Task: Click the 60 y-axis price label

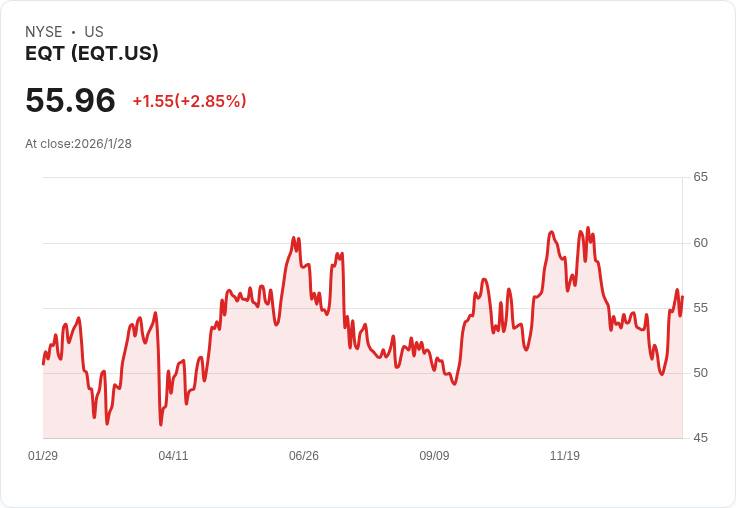Action: click(700, 243)
